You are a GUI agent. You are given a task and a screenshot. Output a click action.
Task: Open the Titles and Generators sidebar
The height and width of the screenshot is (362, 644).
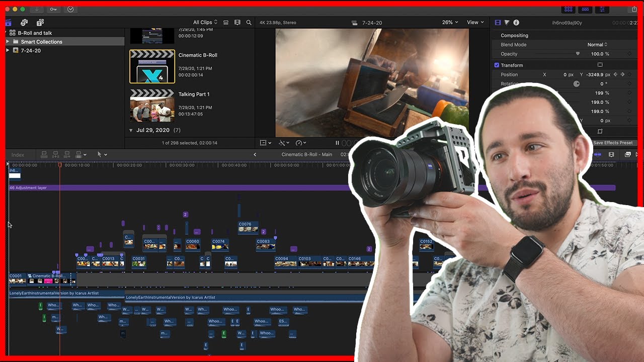point(40,23)
